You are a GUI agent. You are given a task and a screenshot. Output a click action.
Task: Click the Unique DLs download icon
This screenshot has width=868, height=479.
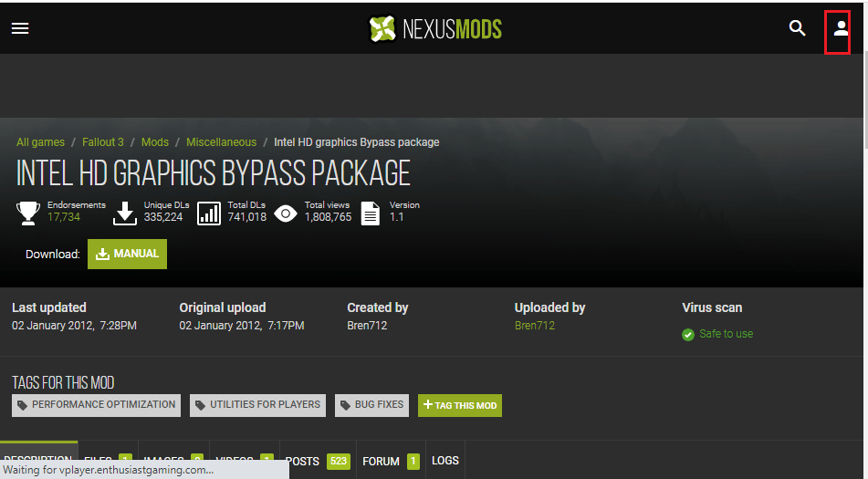125,213
